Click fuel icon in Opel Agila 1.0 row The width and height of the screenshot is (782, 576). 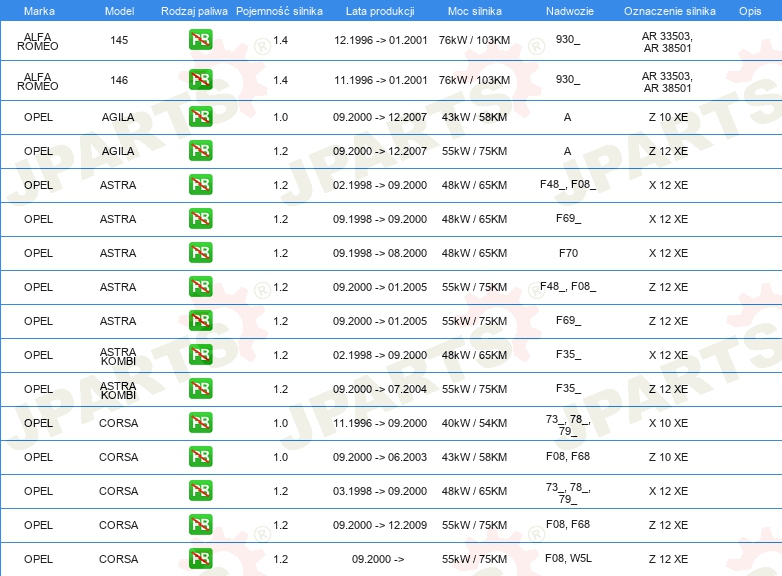(x=200, y=117)
